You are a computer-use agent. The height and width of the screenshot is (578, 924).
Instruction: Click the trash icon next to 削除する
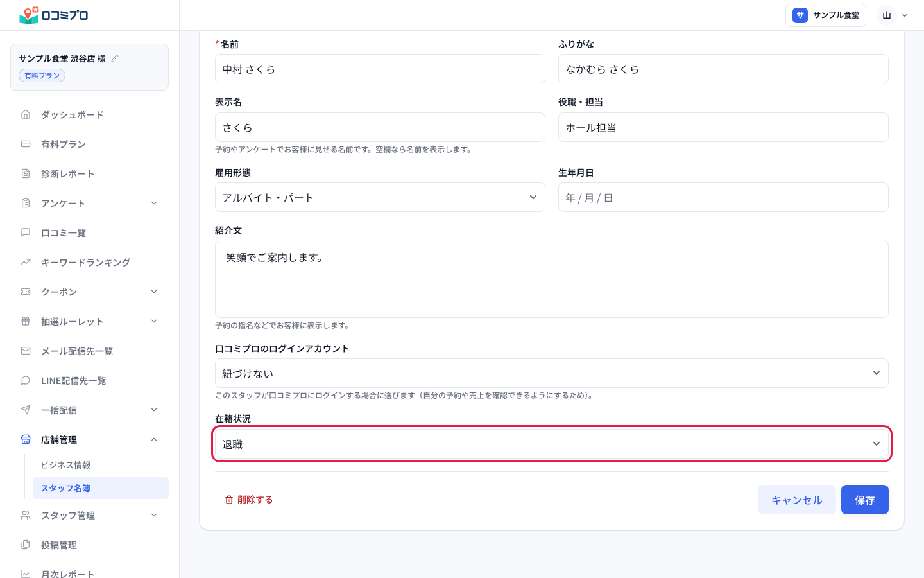229,500
